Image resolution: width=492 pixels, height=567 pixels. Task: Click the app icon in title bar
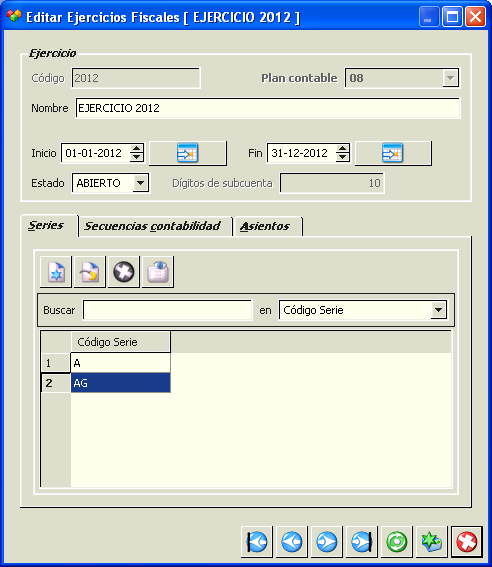tap(14, 16)
